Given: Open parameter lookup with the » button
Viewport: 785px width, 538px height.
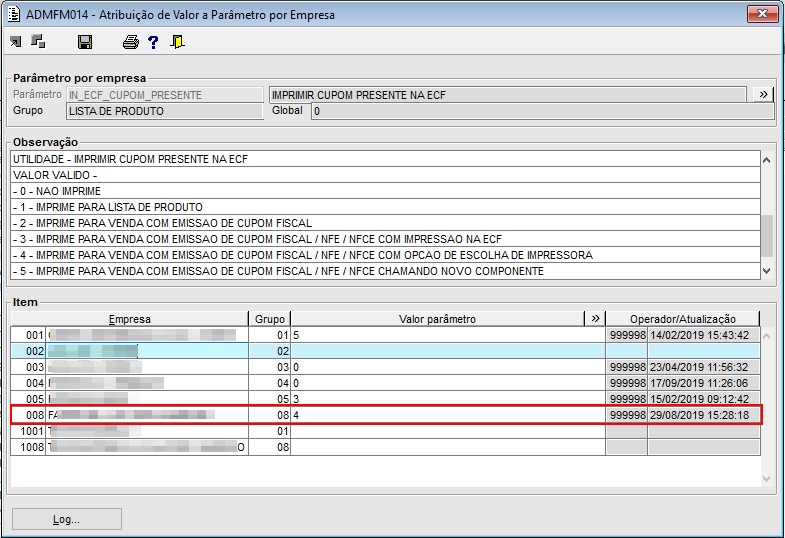Looking at the screenshot, I should click(763, 94).
